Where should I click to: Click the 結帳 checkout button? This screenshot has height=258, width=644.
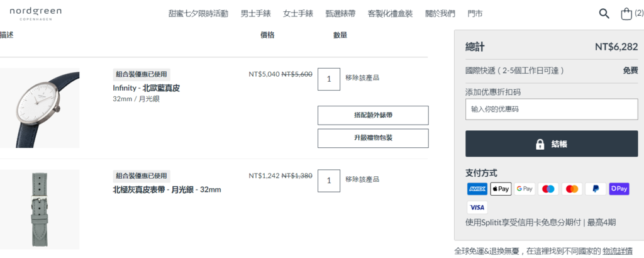pos(551,144)
